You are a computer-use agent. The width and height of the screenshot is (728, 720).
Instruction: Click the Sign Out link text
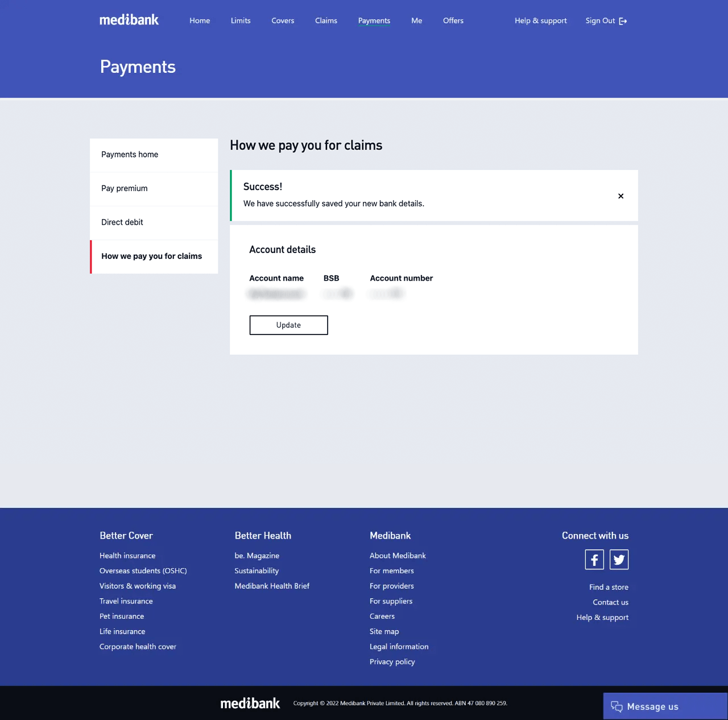[600, 20]
